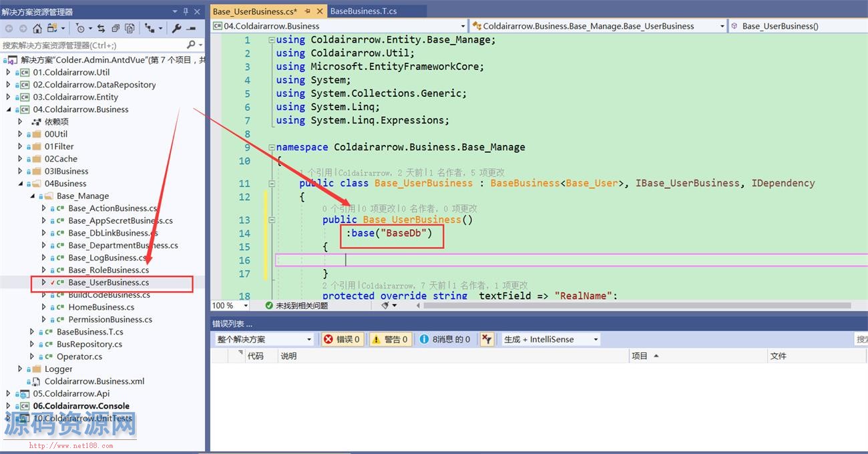Image resolution: width=868 pixels, height=454 pixels.
Task: Toggle the 消息 messages filter
Action: (445, 339)
